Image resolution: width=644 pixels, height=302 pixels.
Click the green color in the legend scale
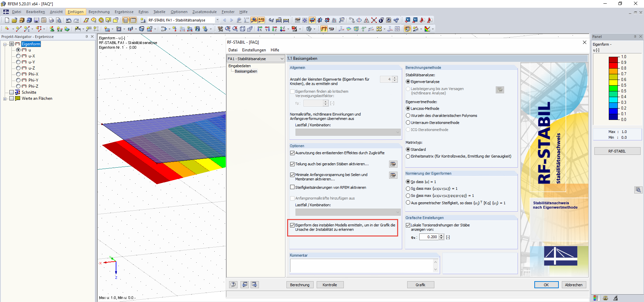click(613, 88)
